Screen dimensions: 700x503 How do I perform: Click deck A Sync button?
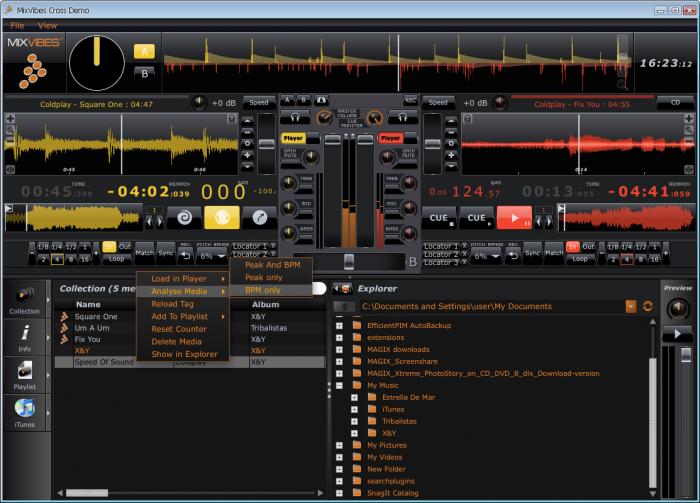(166, 253)
